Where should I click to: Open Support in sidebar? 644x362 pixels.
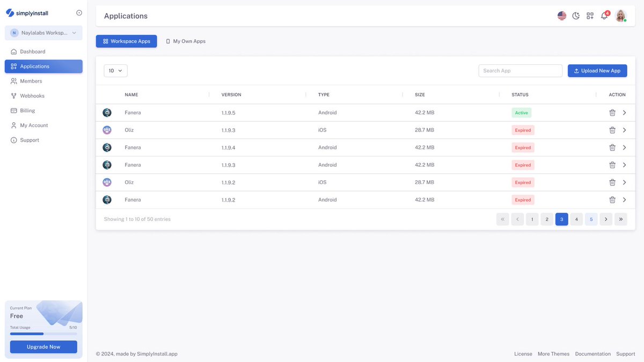43,140
